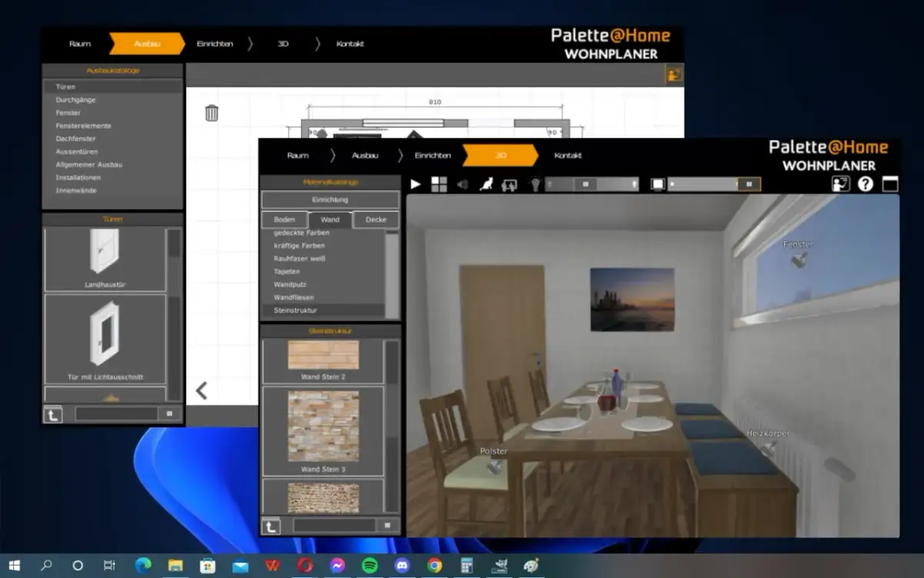Viewport: 924px width, 578px height.
Task: Select Tapeten in the wall materials list
Action: tap(286, 272)
